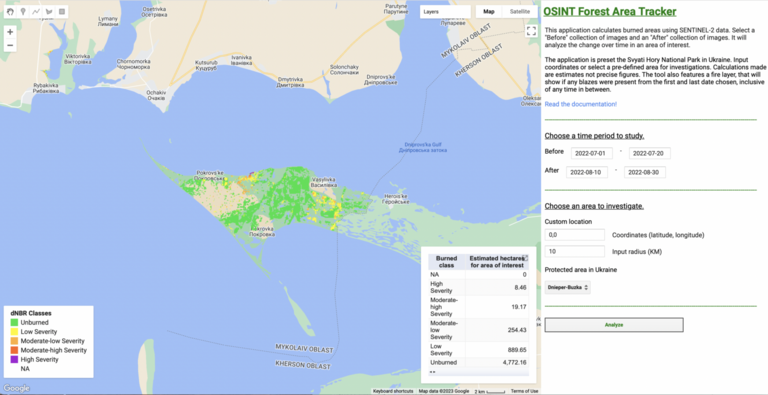Open the Read the documentation link

coord(581,104)
